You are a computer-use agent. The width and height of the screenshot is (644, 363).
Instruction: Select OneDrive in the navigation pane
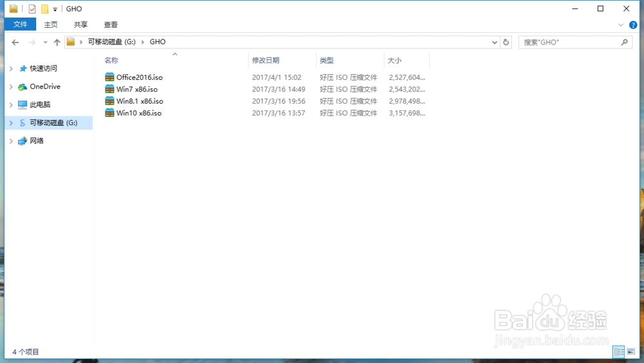click(x=45, y=87)
